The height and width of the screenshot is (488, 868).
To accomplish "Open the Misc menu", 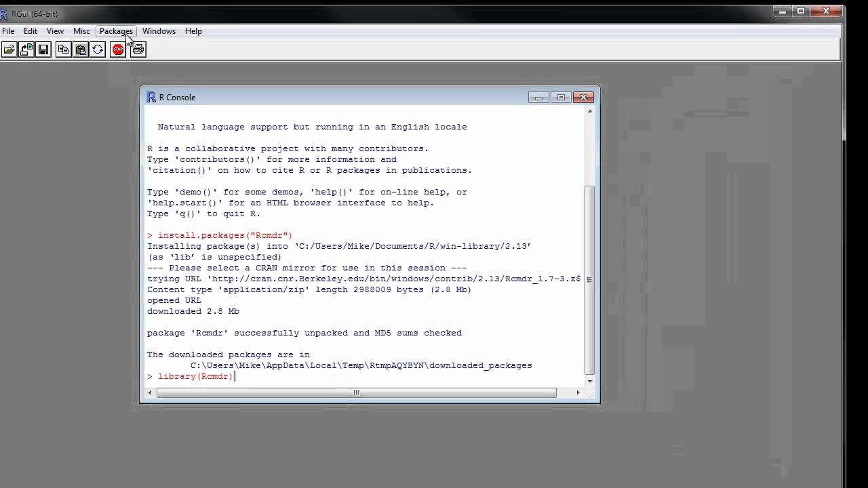I will tap(81, 31).
